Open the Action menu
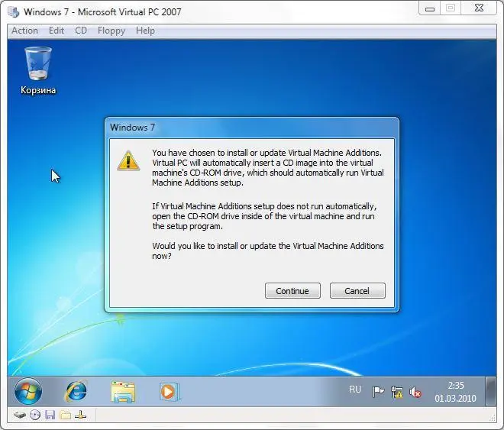The image size is (504, 430). point(24,31)
